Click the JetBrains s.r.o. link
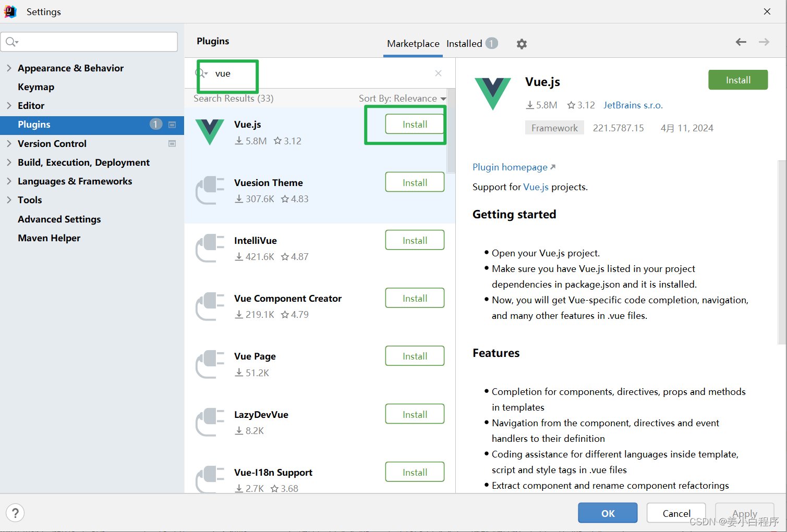 tap(633, 105)
